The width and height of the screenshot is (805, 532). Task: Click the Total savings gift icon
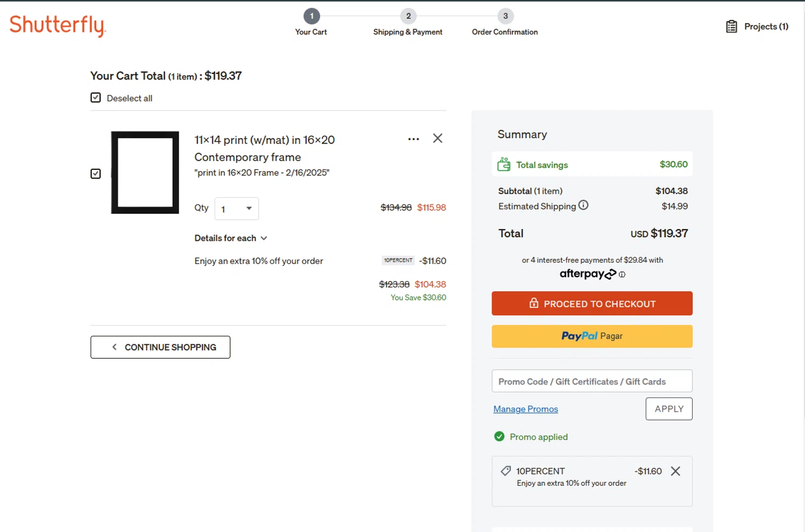click(x=504, y=164)
